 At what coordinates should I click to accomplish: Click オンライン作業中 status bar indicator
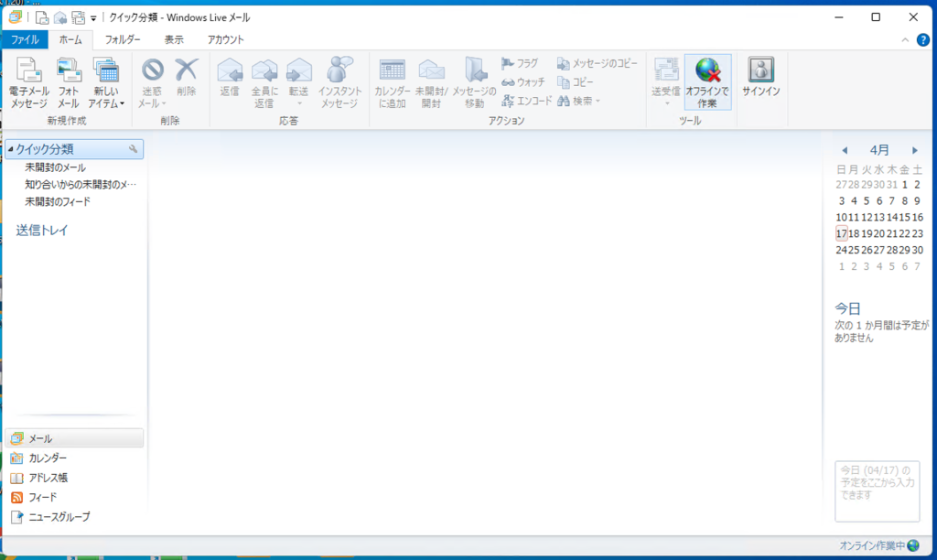(x=879, y=545)
